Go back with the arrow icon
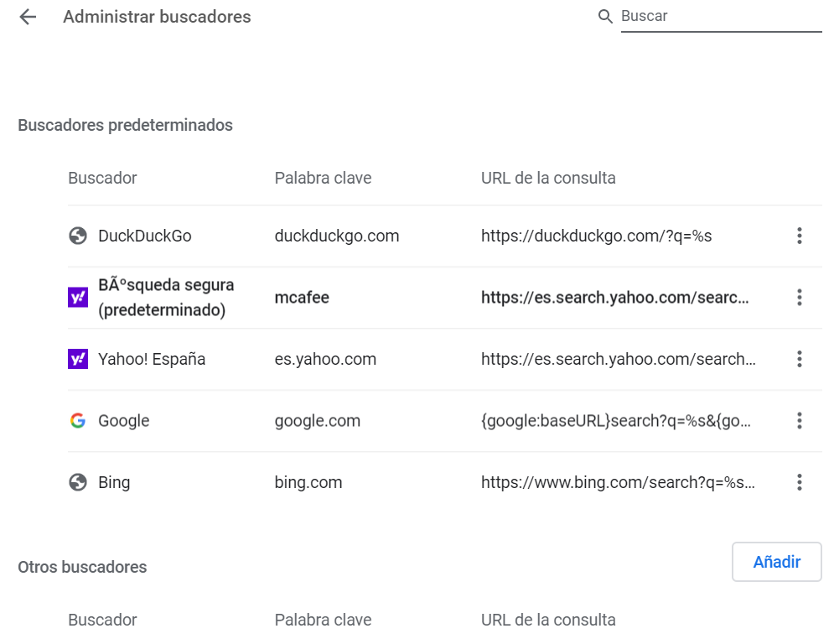This screenshot has width=834, height=644. point(28,17)
